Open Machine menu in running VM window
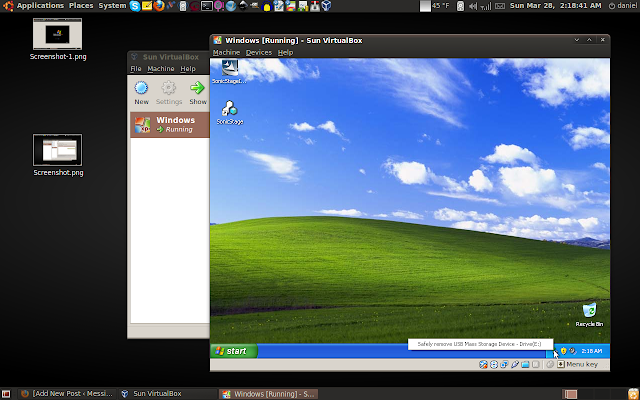Viewport: 640px width, 400px height. (226, 53)
